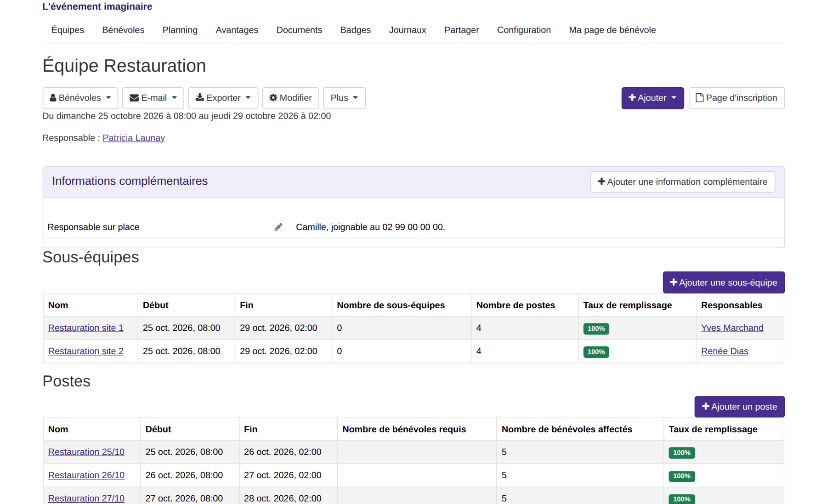Click Ajouter une sous-équipe button
This screenshot has height=504, width=827.
click(x=724, y=283)
